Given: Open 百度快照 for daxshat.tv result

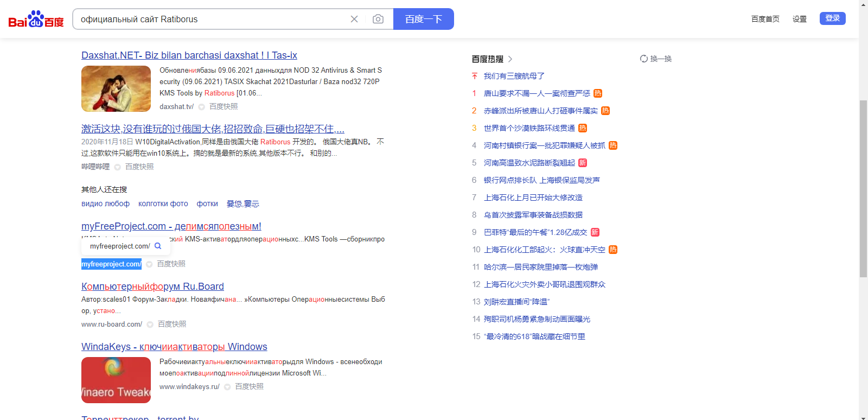Looking at the screenshot, I should (224, 107).
